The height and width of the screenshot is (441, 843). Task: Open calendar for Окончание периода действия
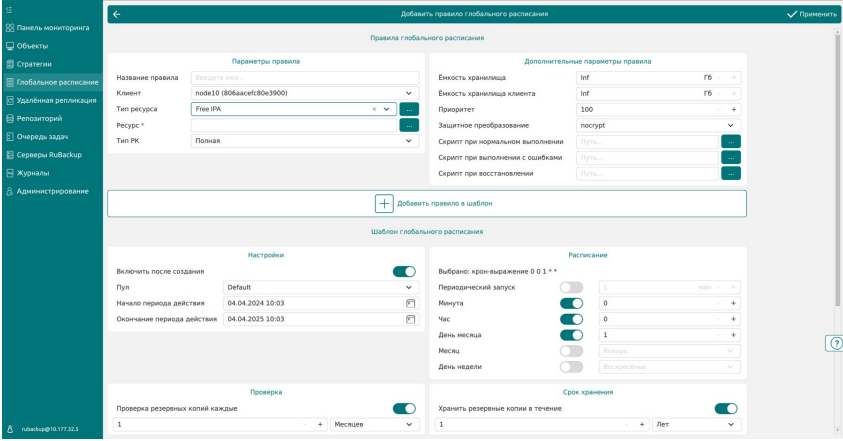[x=411, y=319]
